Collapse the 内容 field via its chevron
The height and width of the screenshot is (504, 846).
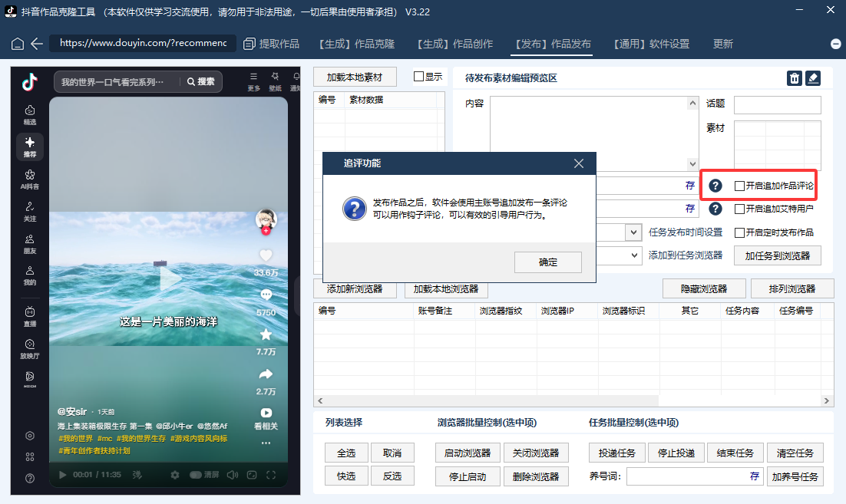[x=693, y=104]
